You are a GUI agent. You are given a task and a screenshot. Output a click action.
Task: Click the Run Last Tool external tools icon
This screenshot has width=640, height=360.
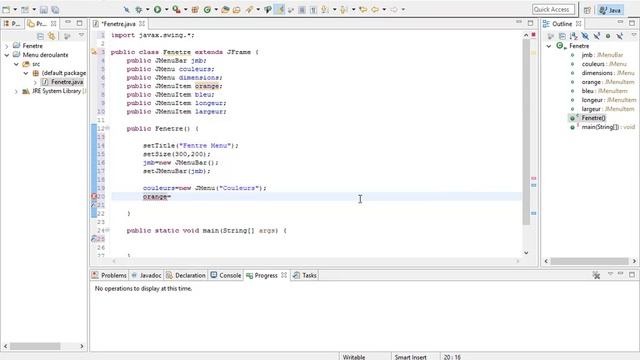tap(176, 9)
